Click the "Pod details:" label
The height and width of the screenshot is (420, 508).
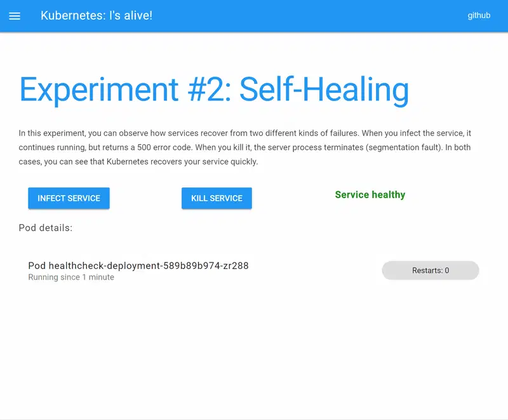(46, 228)
